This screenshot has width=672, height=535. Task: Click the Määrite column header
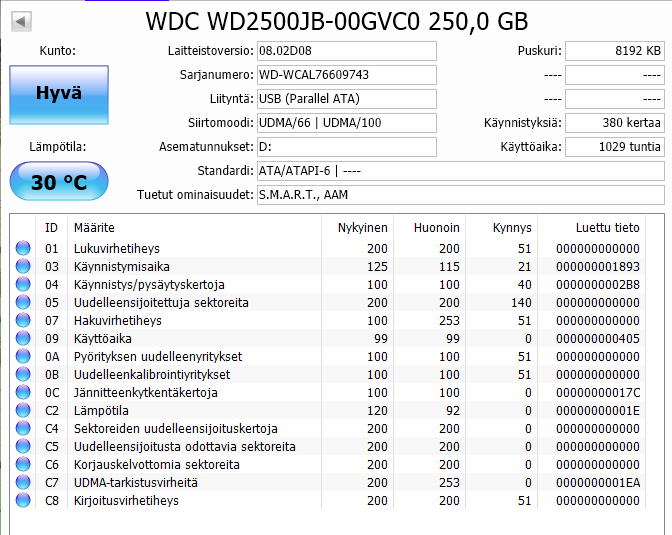[195, 228]
